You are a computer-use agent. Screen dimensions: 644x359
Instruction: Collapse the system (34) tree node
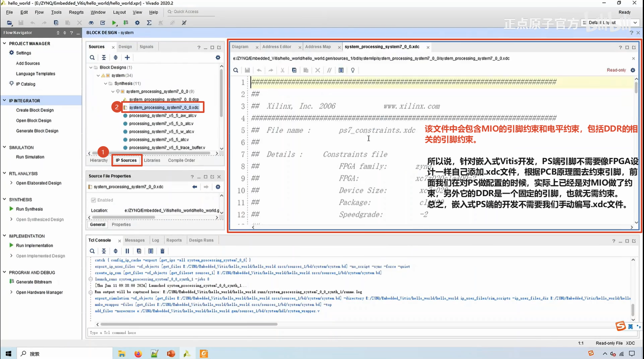(98, 76)
